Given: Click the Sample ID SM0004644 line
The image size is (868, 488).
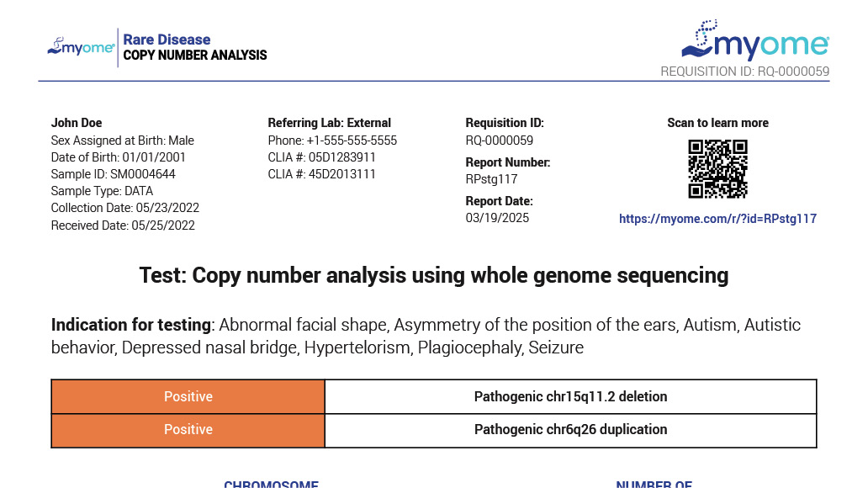Looking at the screenshot, I should tap(114, 174).
